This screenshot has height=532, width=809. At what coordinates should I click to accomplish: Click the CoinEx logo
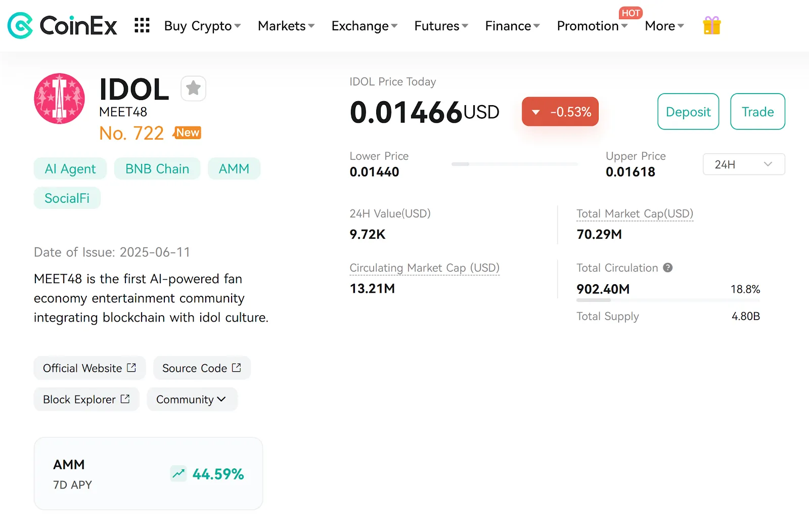(62, 25)
